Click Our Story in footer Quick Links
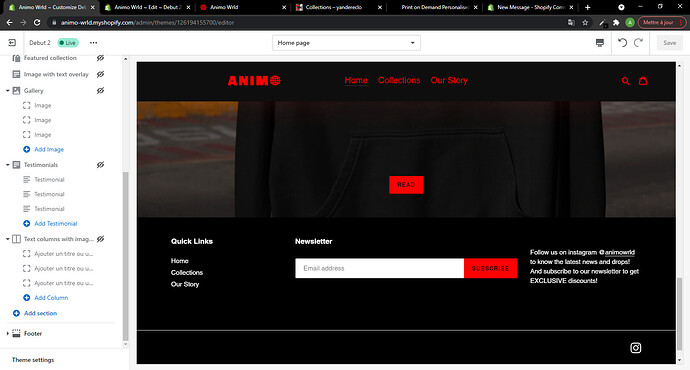The height and width of the screenshot is (370, 690). (x=185, y=285)
